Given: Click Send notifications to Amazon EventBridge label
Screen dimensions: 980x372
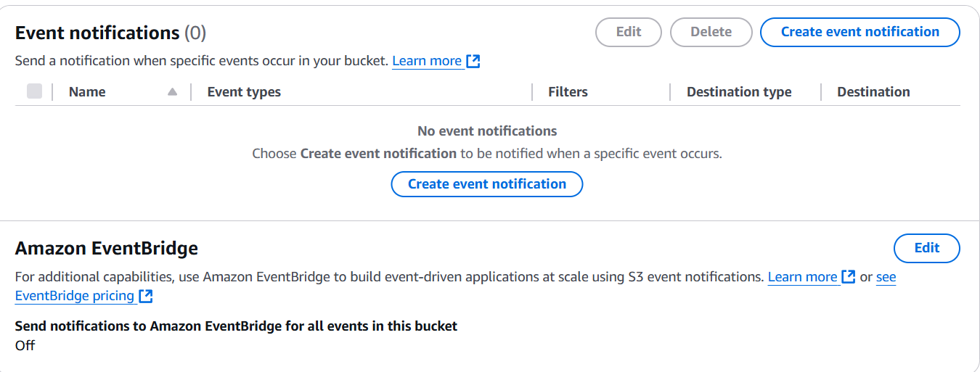Looking at the screenshot, I should pos(236,326).
